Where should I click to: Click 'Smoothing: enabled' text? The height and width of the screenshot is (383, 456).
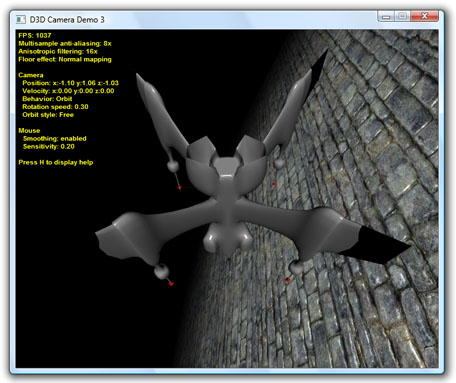pyautogui.click(x=55, y=138)
